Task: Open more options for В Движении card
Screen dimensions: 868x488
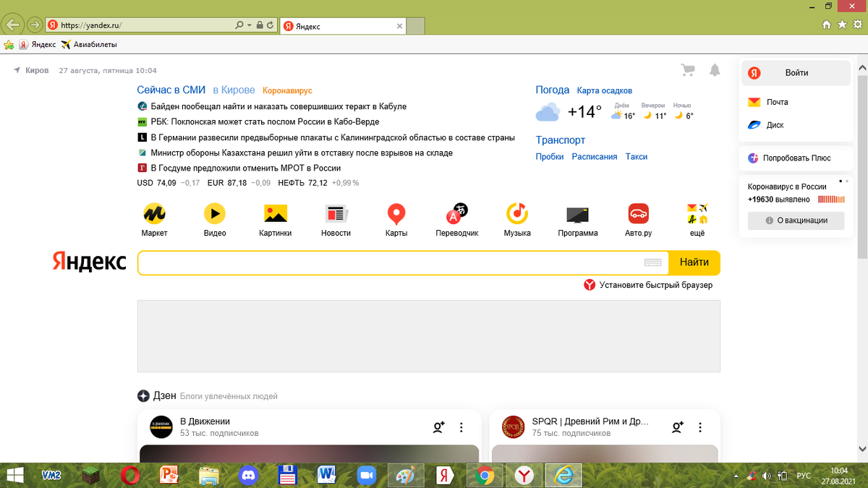Action: click(x=461, y=427)
